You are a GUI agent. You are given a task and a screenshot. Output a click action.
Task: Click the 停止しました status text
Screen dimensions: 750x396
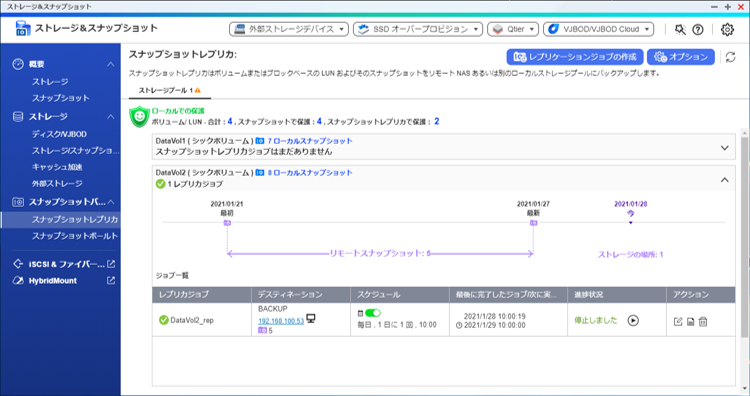point(596,320)
